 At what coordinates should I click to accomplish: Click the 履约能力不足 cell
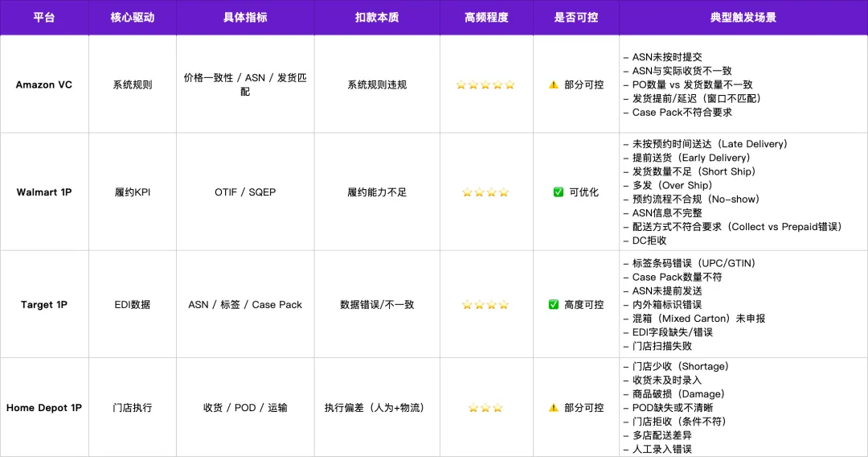[377, 192]
